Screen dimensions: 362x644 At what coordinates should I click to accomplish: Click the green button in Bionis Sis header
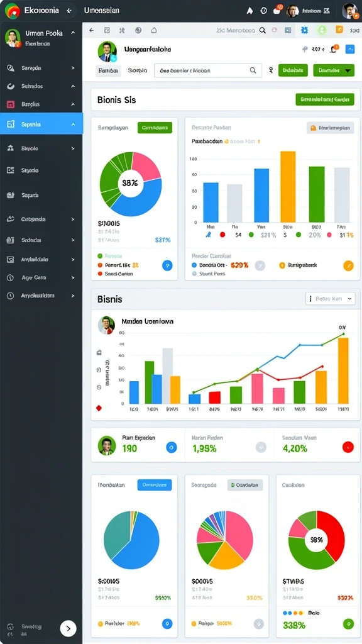click(x=325, y=99)
